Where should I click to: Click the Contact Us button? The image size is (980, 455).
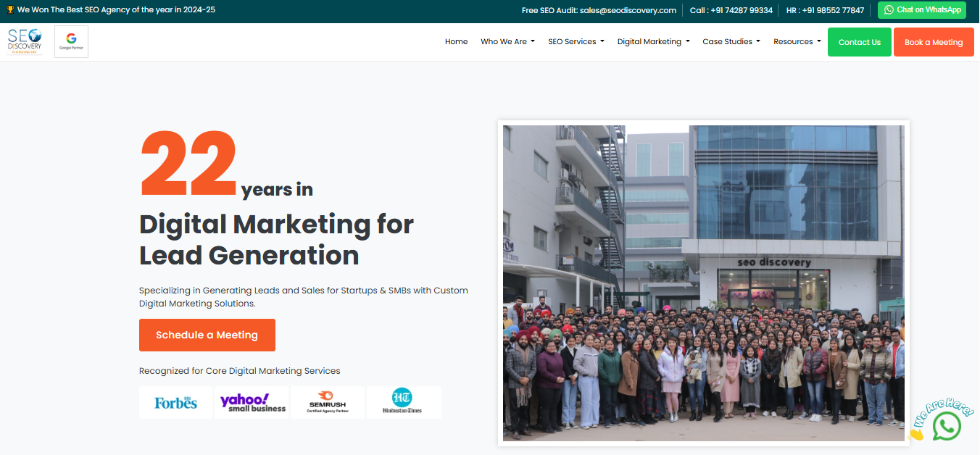(x=860, y=42)
